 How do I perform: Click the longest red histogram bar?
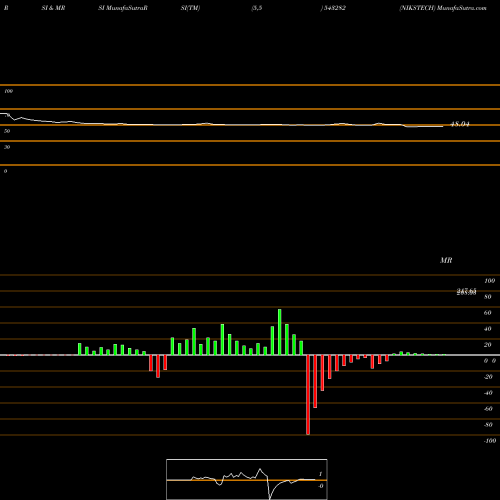308,395
